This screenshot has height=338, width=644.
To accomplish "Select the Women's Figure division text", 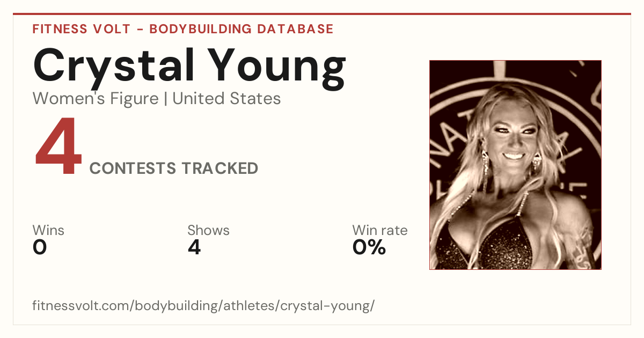I will coord(96,99).
